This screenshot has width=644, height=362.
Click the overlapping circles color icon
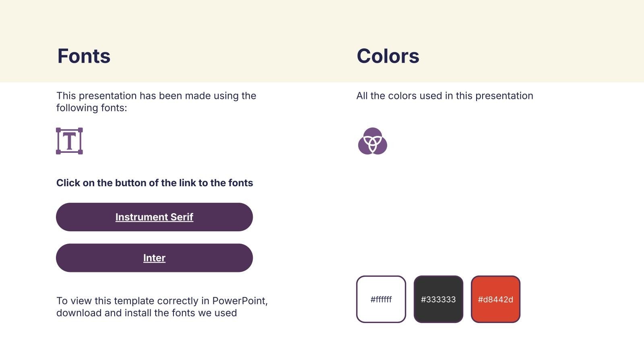point(372,141)
